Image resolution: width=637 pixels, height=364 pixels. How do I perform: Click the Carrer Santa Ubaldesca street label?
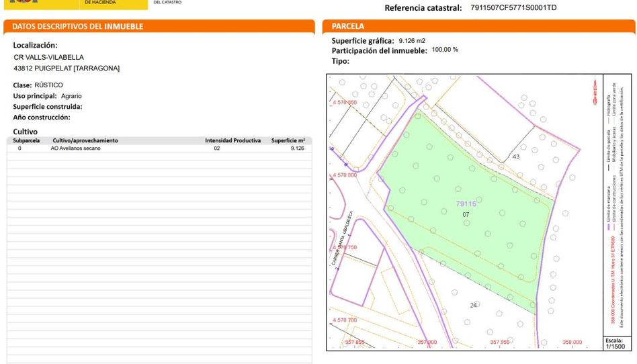[x=342, y=238]
